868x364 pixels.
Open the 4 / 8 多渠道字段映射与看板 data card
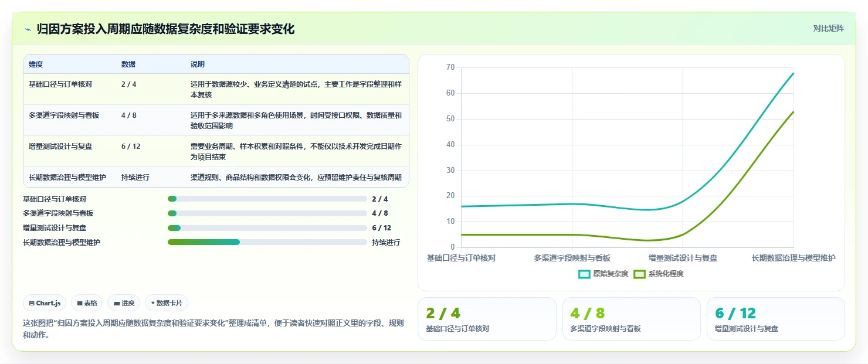(632, 319)
